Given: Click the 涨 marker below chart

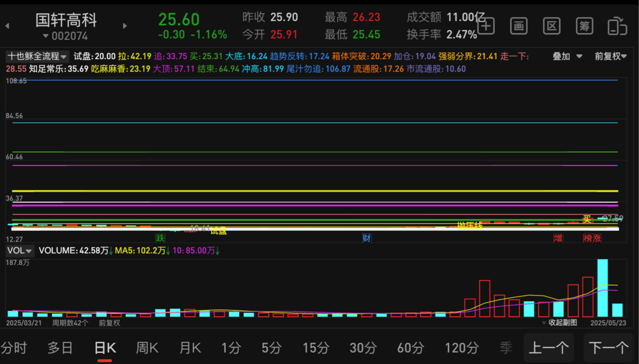Looking at the screenshot, I should 597,238.
